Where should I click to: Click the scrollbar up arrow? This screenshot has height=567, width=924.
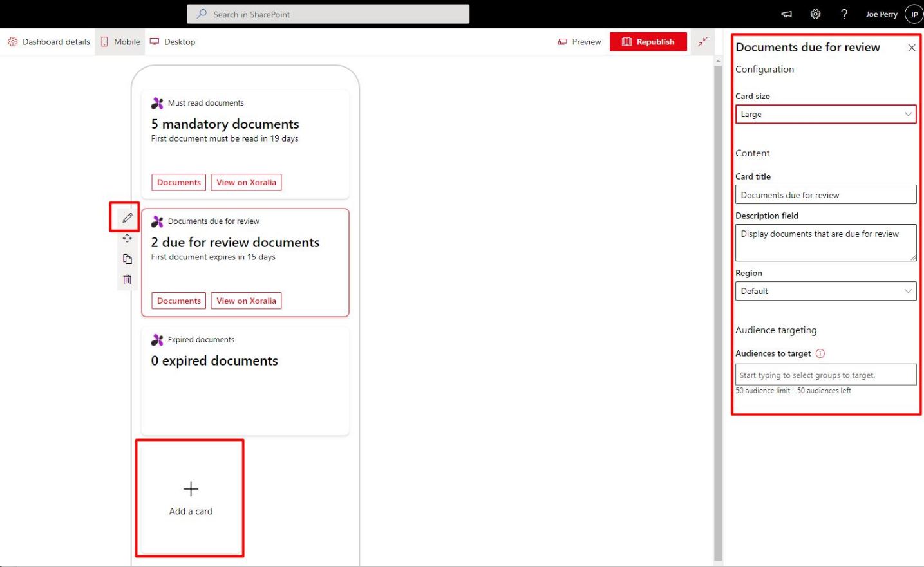click(719, 61)
